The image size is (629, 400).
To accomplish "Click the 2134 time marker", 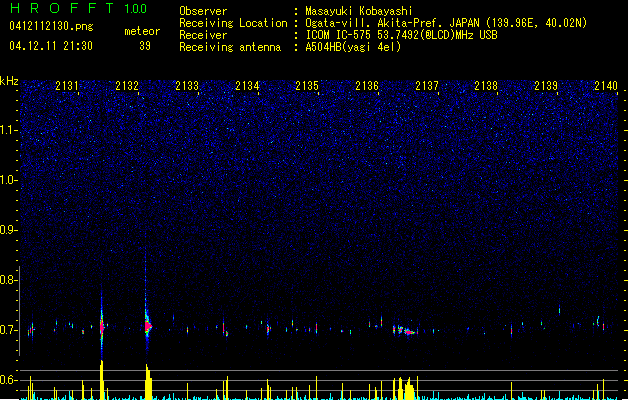I will [x=247, y=85].
